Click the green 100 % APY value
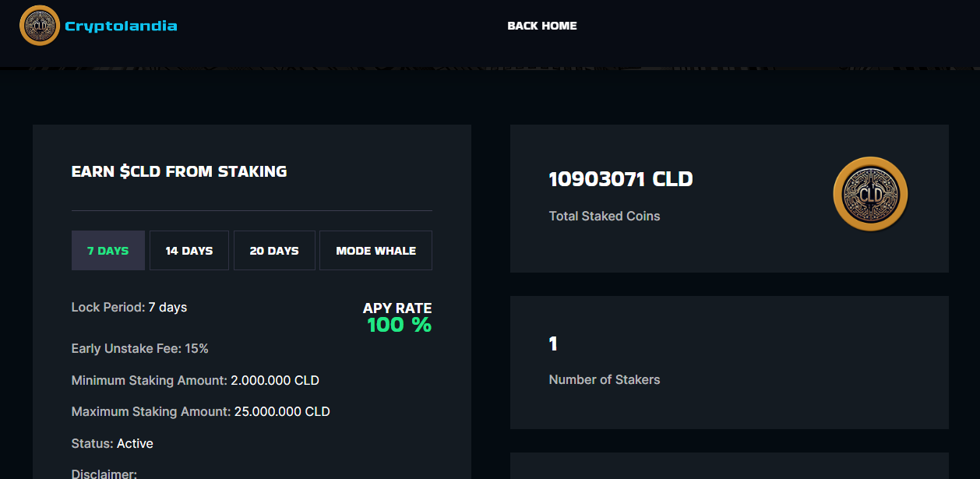 399,326
